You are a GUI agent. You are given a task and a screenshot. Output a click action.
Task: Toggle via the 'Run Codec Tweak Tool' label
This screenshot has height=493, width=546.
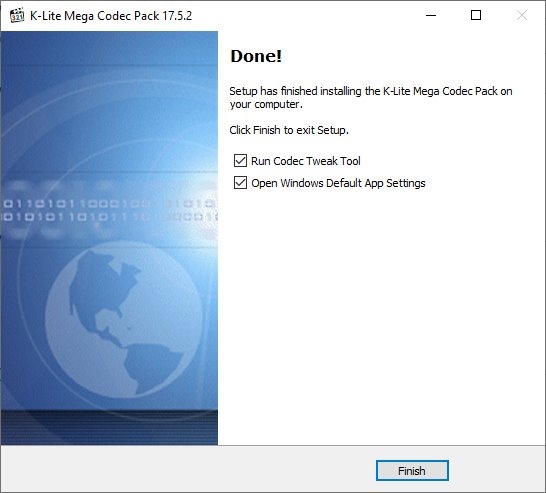[306, 161]
